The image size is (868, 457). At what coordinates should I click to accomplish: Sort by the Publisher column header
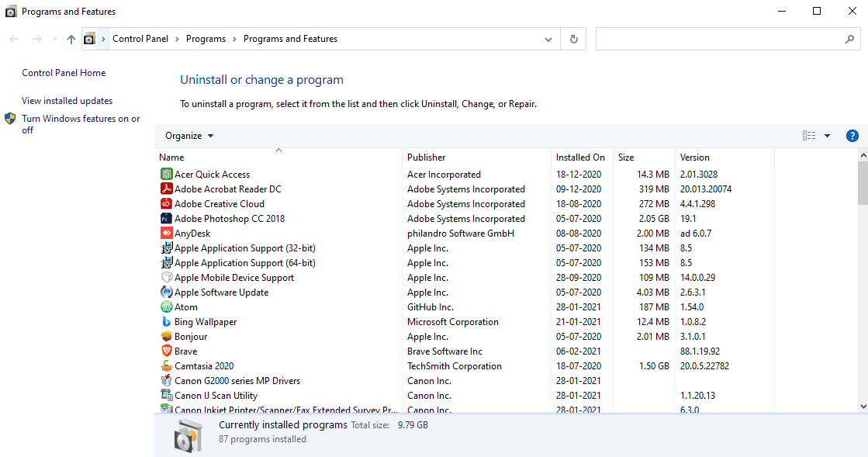click(476, 158)
